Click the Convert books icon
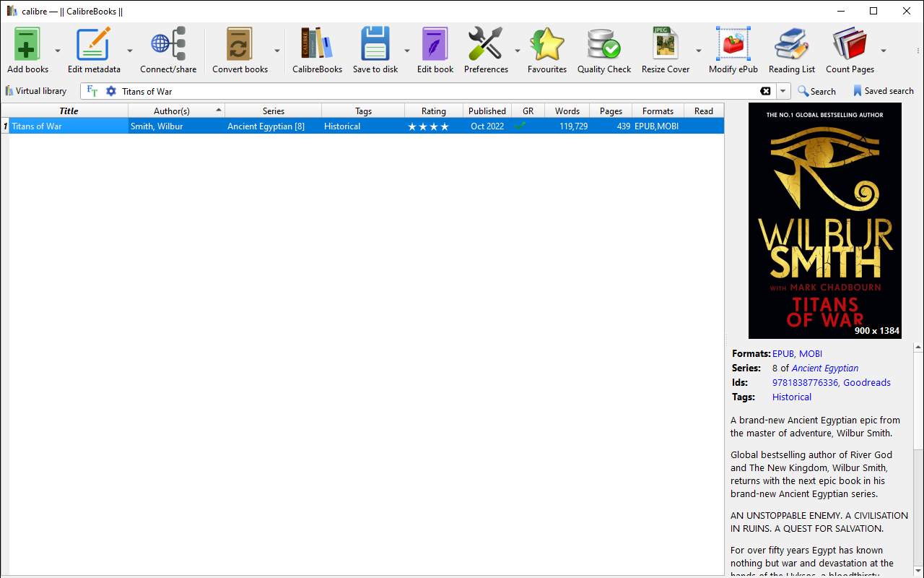The width and height of the screenshot is (924, 578). pyautogui.click(x=240, y=45)
